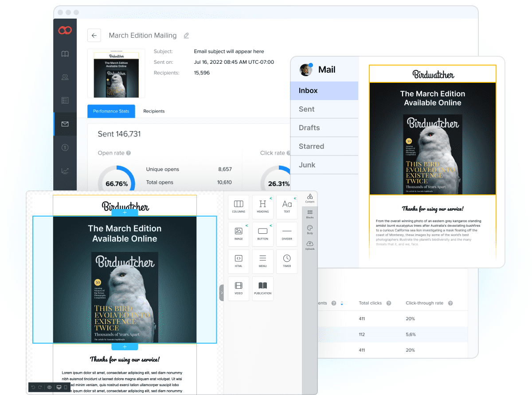Click the undo arrow in editor toolbar
532x395 pixels.
pos(33,387)
